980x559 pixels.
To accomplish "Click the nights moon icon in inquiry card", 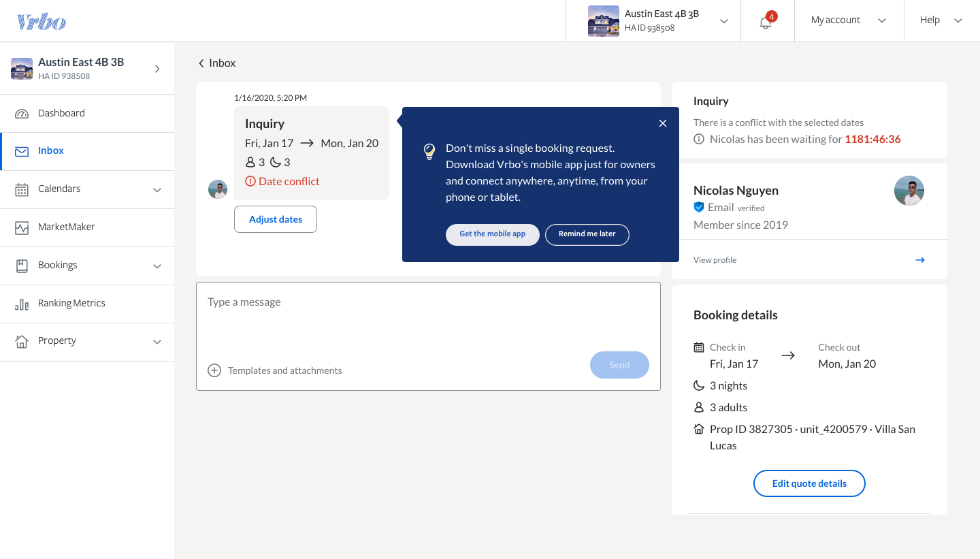I will click(x=276, y=162).
